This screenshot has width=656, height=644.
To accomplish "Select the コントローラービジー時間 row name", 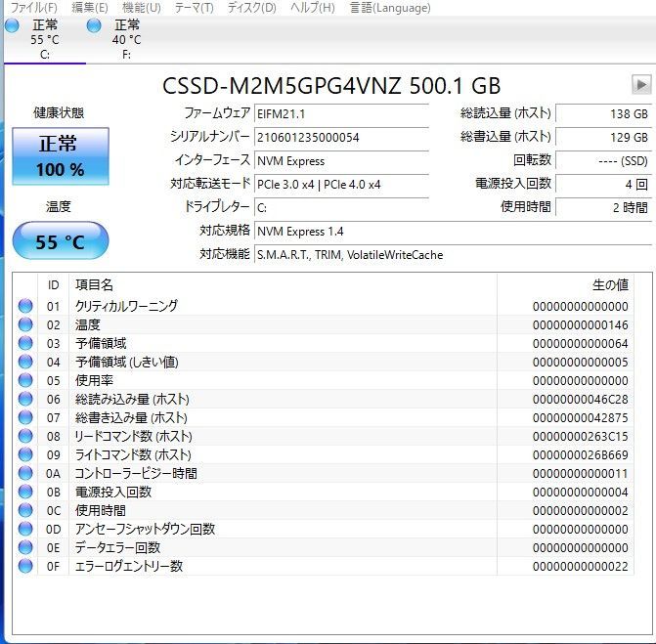I will pos(136,473).
